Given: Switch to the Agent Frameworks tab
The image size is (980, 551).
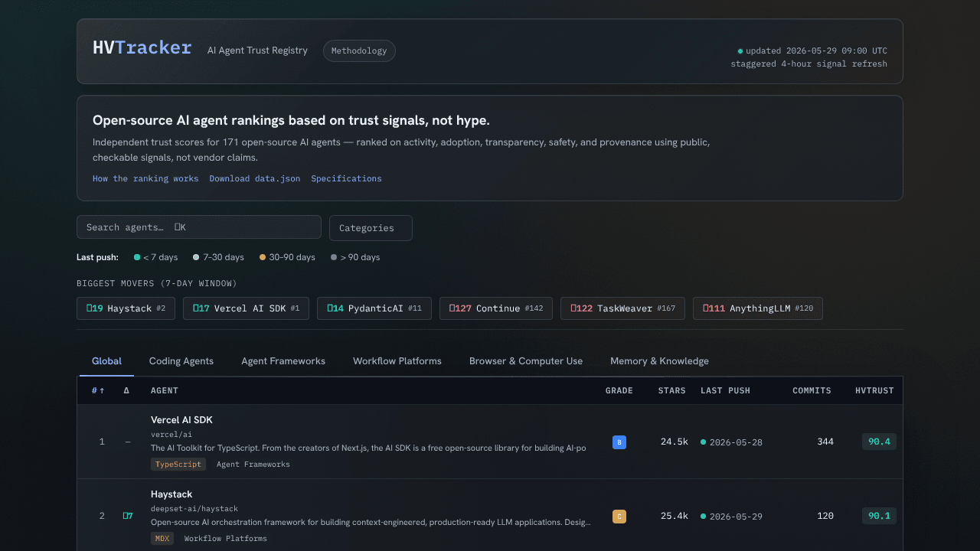Looking at the screenshot, I should click(x=283, y=361).
